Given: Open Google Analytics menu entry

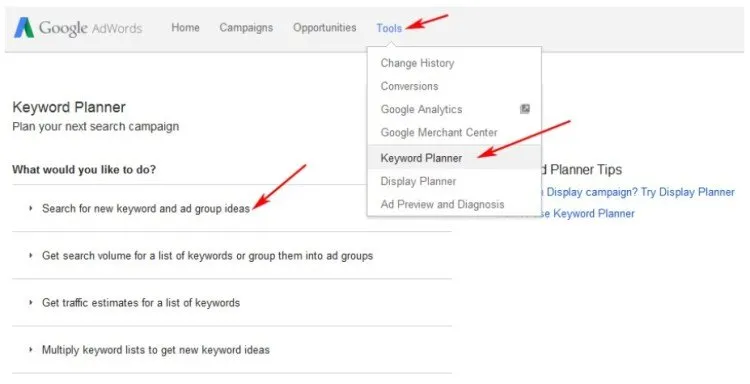Looking at the screenshot, I should point(421,110).
